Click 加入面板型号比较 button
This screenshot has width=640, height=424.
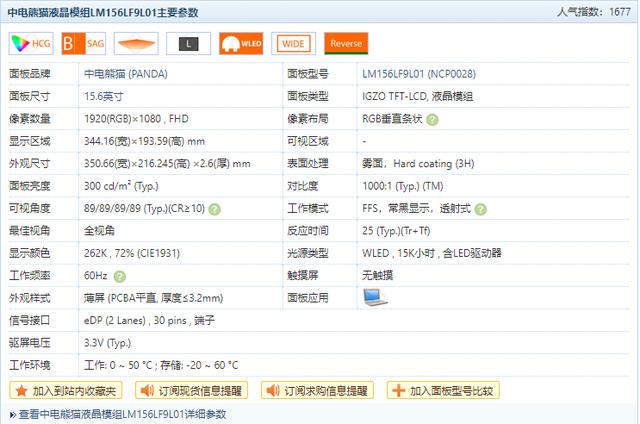pyautogui.click(x=443, y=391)
